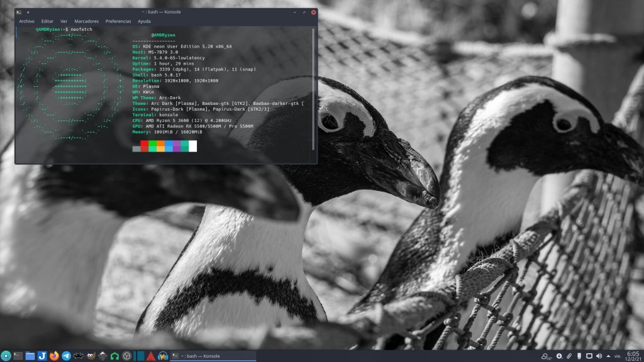Open the Joplin notes app icon
Screen dimensions: 644x362
pos(42,356)
